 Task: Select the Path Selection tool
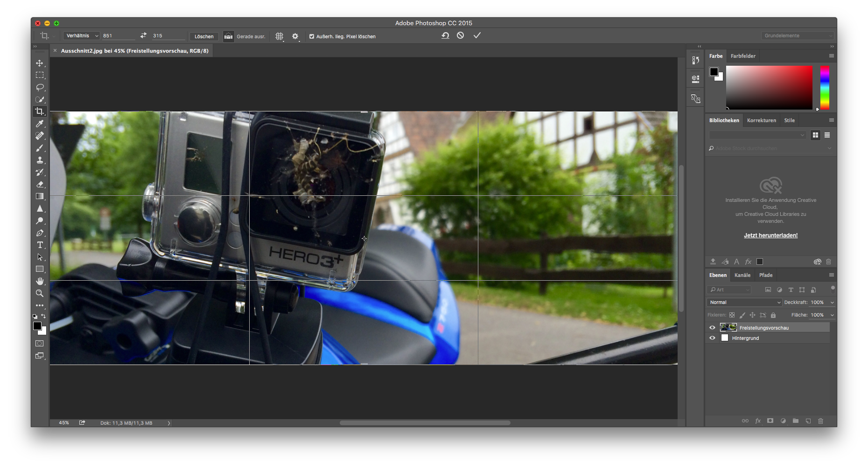coord(40,257)
